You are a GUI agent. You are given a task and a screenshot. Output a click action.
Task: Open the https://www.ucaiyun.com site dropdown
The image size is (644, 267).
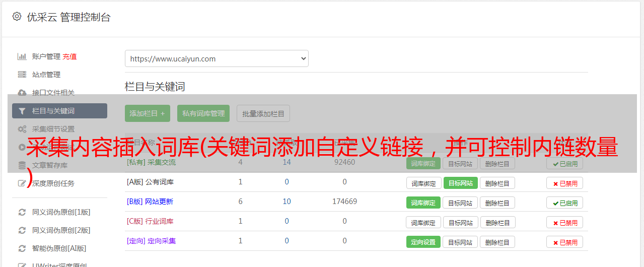pos(217,58)
